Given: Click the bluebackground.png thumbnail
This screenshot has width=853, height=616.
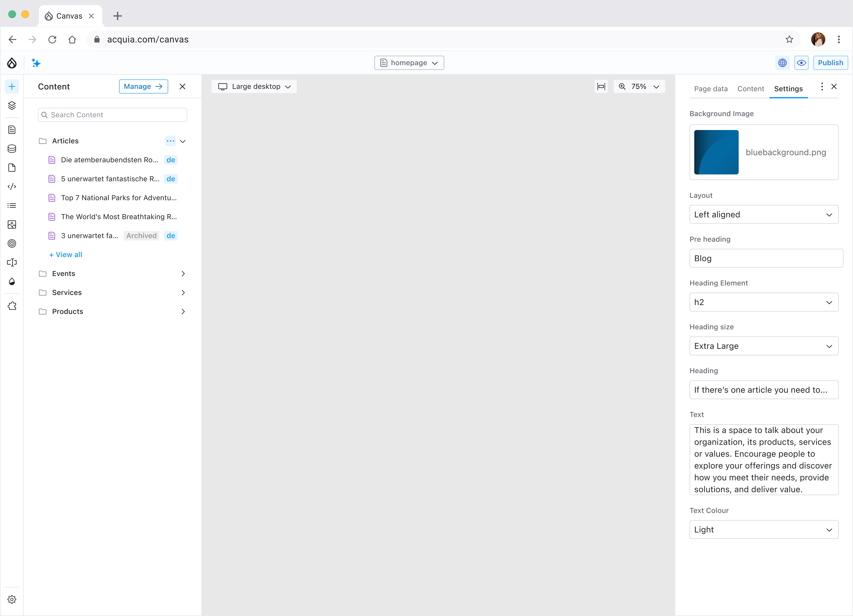Looking at the screenshot, I should 716,152.
